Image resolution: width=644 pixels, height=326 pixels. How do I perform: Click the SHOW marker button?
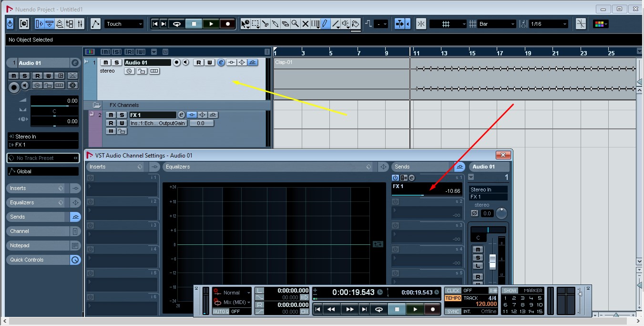pyautogui.click(x=510, y=290)
